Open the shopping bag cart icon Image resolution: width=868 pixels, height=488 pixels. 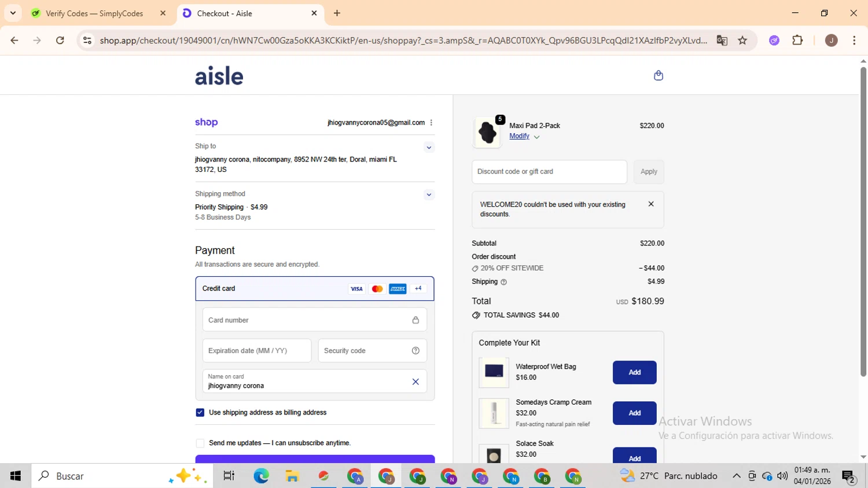tap(658, 75)
